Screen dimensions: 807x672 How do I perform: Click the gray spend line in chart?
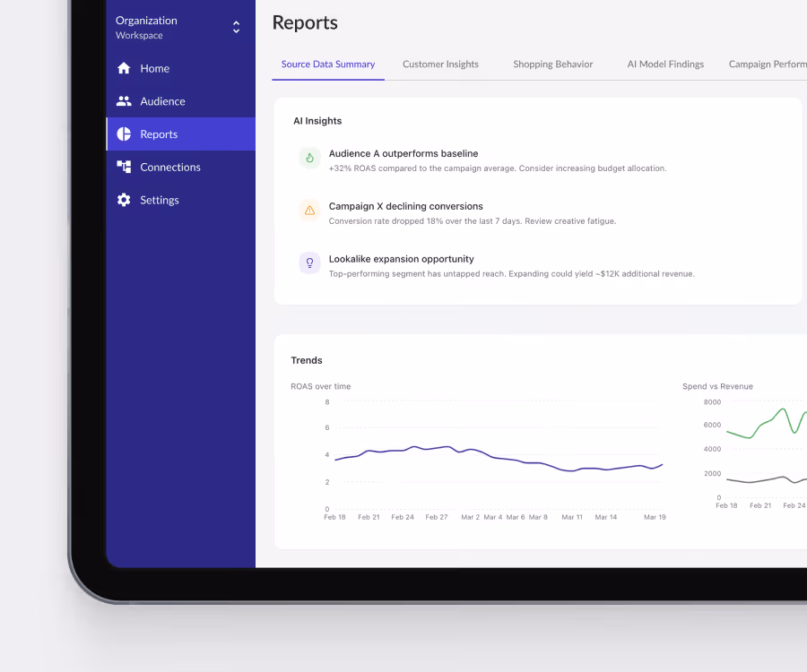tap(767, 479)
